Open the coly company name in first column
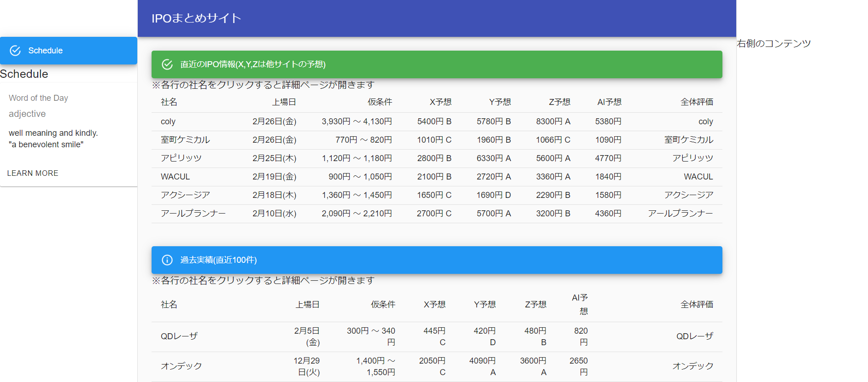This screenshot has height=382, width=868. pos(168,122)
